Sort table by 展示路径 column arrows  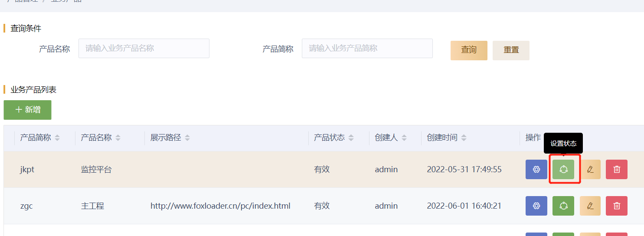tap(187, 138)
